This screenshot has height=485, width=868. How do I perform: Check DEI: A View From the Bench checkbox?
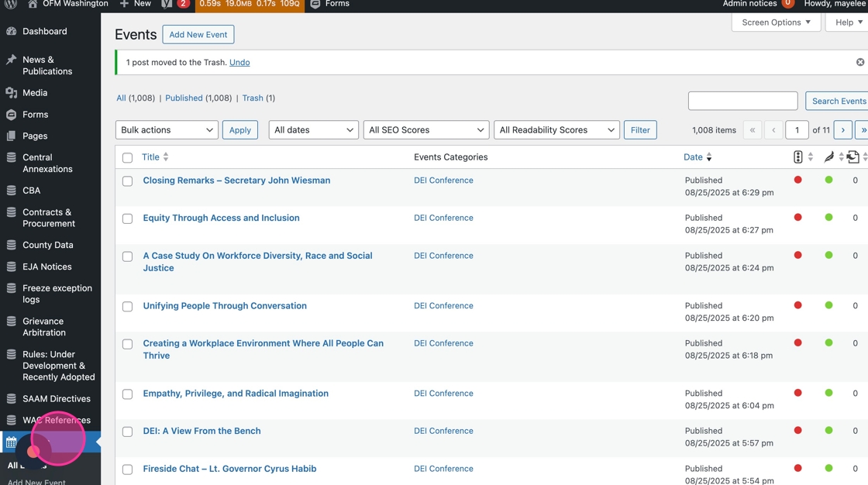127,432
